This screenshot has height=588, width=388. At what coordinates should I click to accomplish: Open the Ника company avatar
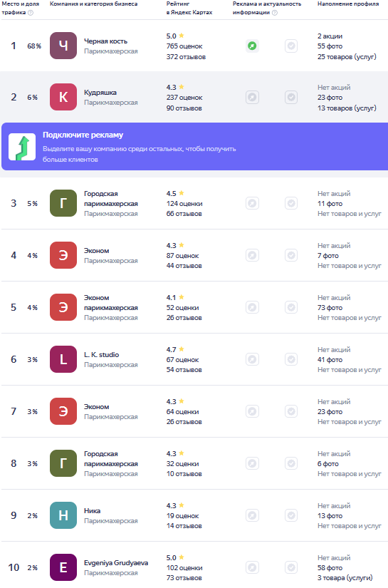point(63,515)
